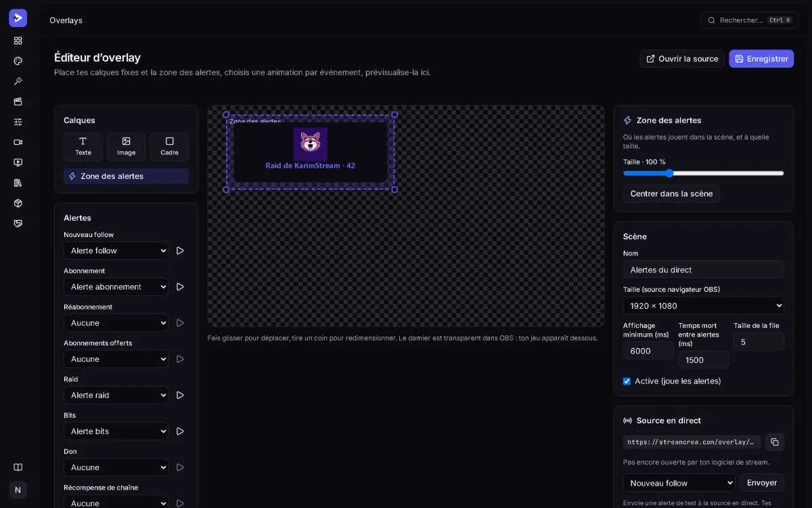Image resolution: width=812 pixels, height=508 pixels.
Task: Click the Raid de KarimStream alert text
Action: 311,165
